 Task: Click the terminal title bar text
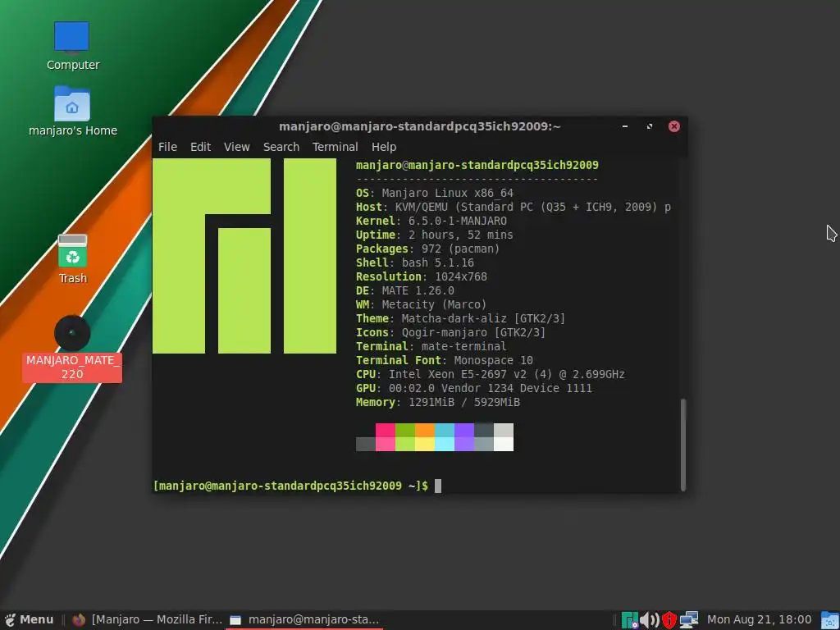click(419, 126)
